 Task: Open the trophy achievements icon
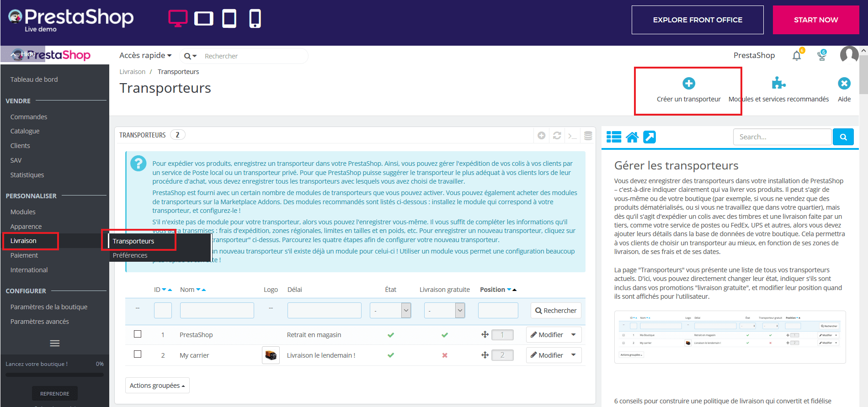822,56
